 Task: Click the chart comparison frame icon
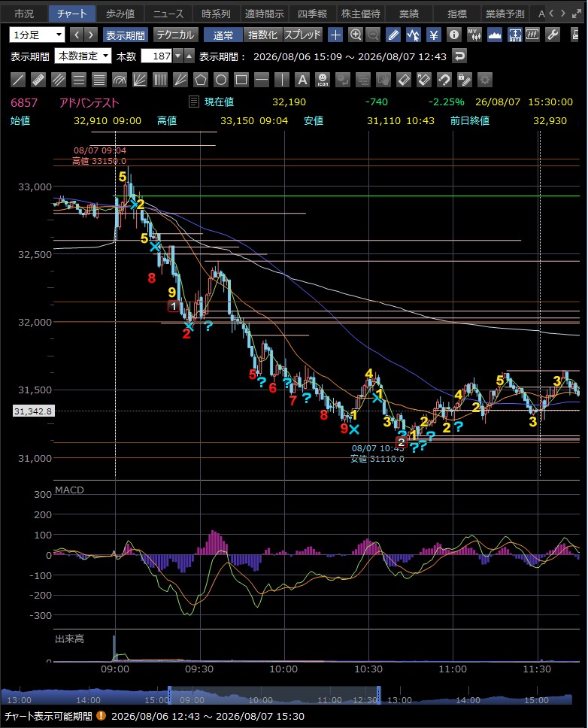click(x=532, y=35)
